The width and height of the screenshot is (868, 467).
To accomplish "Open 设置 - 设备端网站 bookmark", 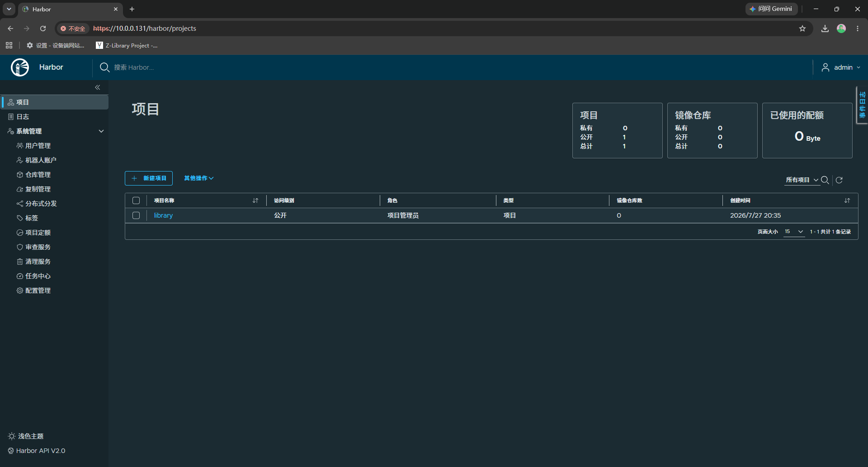I will 55,45.
